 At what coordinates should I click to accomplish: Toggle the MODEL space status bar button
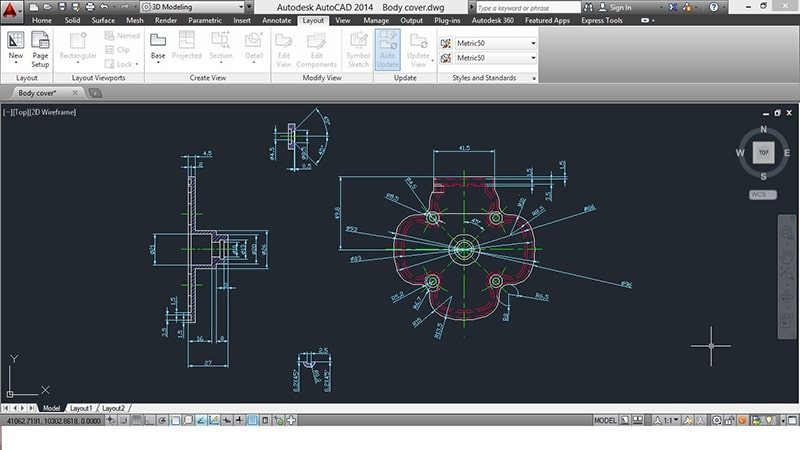click(x=606, y=421)
